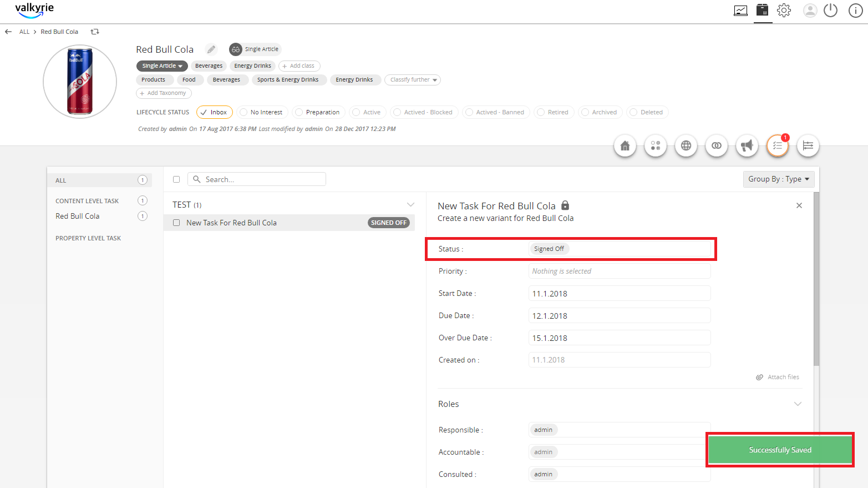Go back using the left arrow
The image size is (868, 488).
point(8,32)
